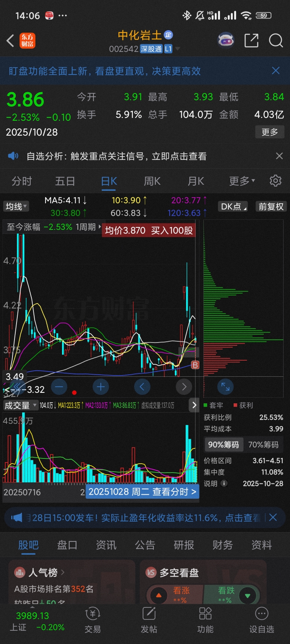Tap the 上证 3989.13 index ticker
This screenshot has width=290, height=644.
[36, 621]
